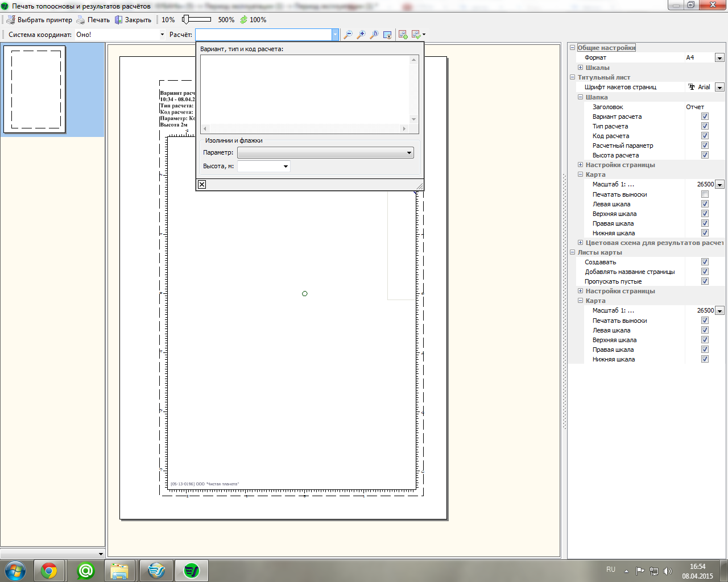Expand Цветовая схема для результатов section
This screenshot has height=582, width=728.
coord(580,243)
